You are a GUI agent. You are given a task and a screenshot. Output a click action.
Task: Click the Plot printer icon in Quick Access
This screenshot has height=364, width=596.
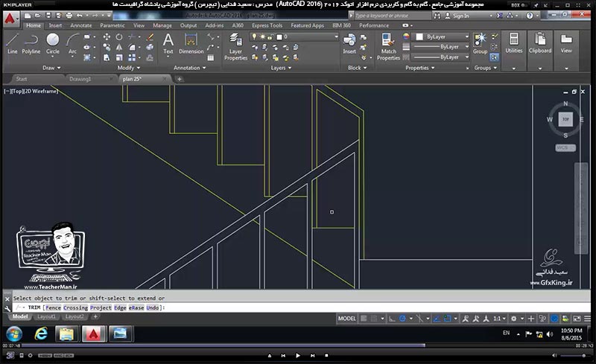click(69, 16)
